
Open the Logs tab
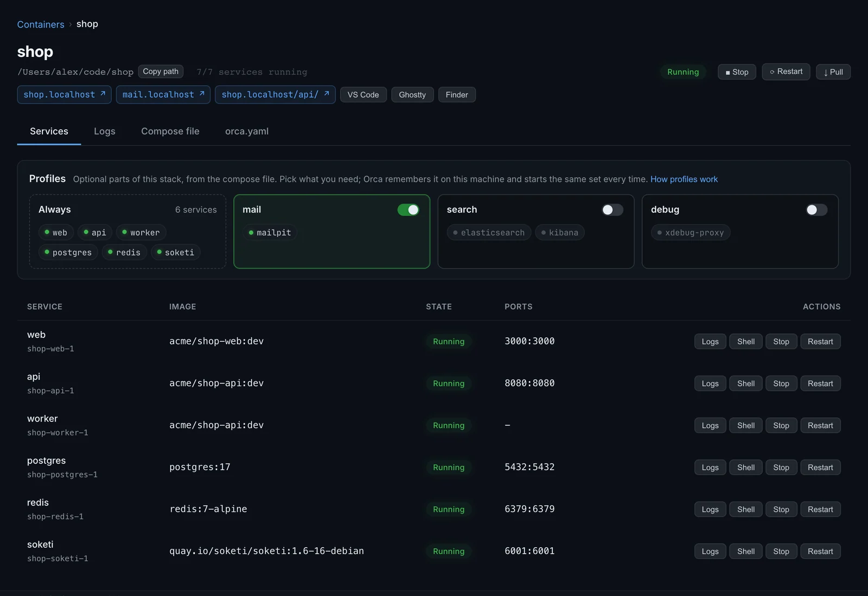pyautogui.click(x=105, y=131)
